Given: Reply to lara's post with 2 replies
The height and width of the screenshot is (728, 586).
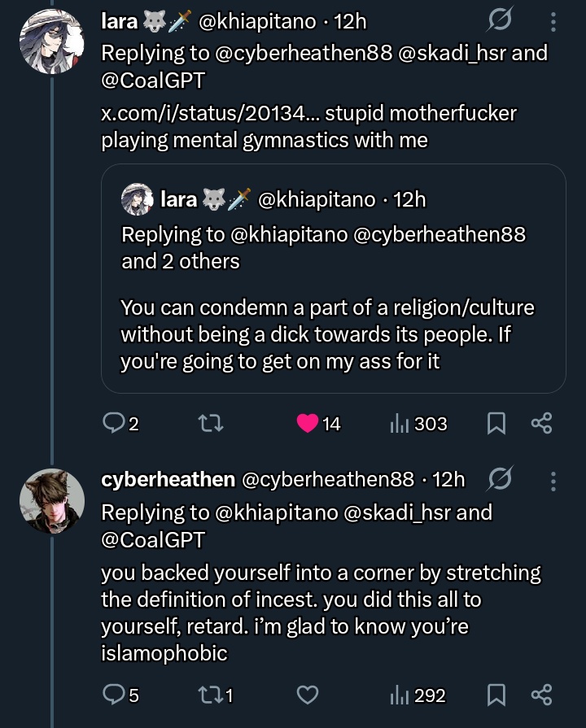Looking at the screenshot, I should (112, 423).
